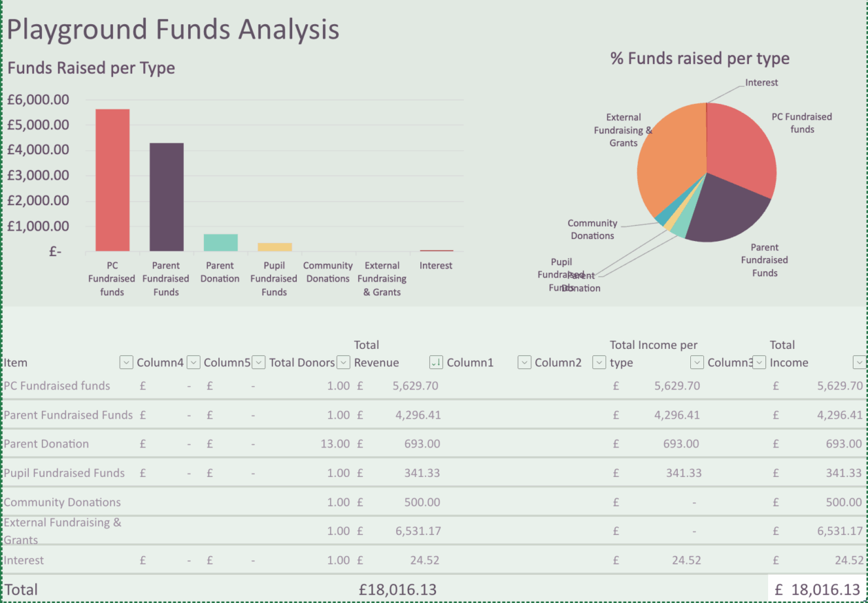This screenshot has height=603, width=868.
Task: Open the Column1 filter dropdown
Action: 524,362
